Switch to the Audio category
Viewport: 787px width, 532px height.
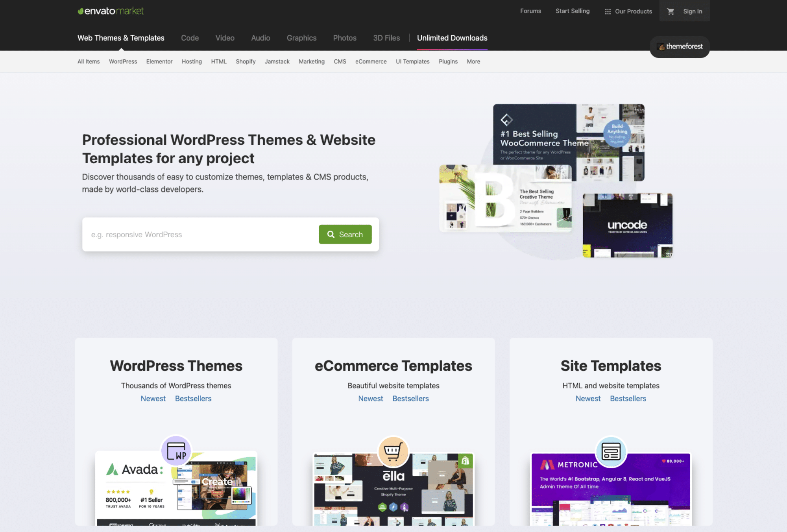click(x=260, y=38)
